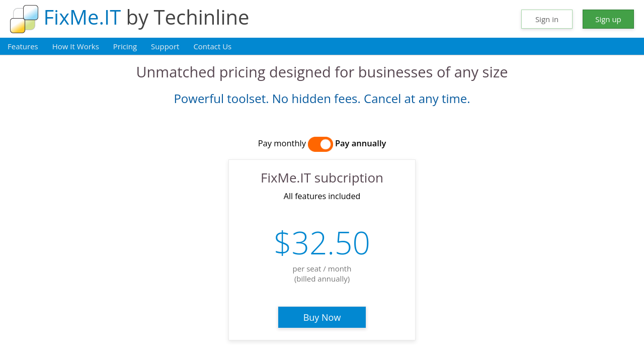Viewport: 644px width, 362px height.
Task: Open the Support navigation link
Action: (165, 47)
